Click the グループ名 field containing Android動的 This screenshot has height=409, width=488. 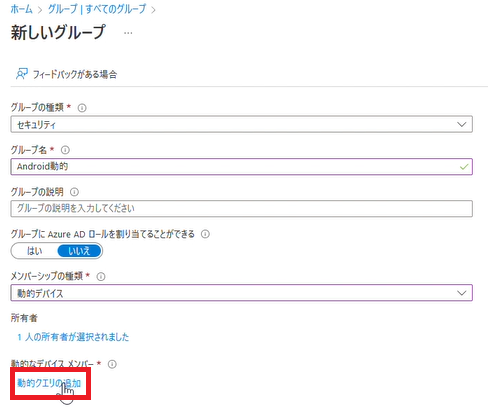[241, 166]
